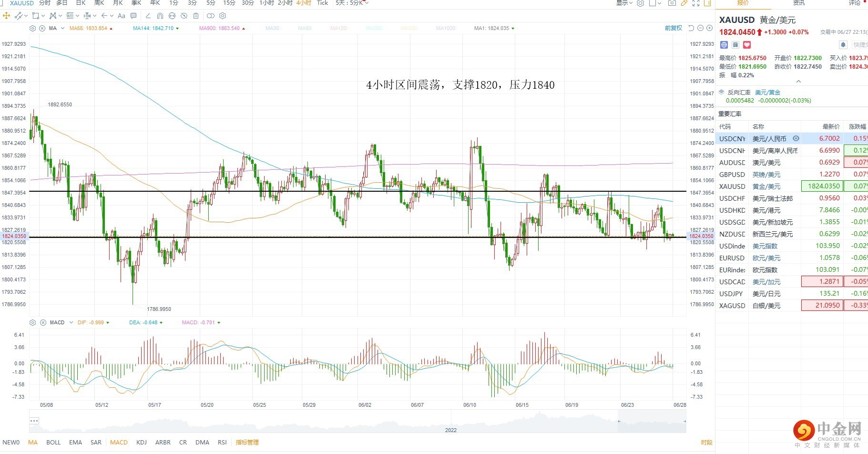Take a chart screenshot with camera icon
This screenshot has width=868, height=454.
(x=672, y=3)
